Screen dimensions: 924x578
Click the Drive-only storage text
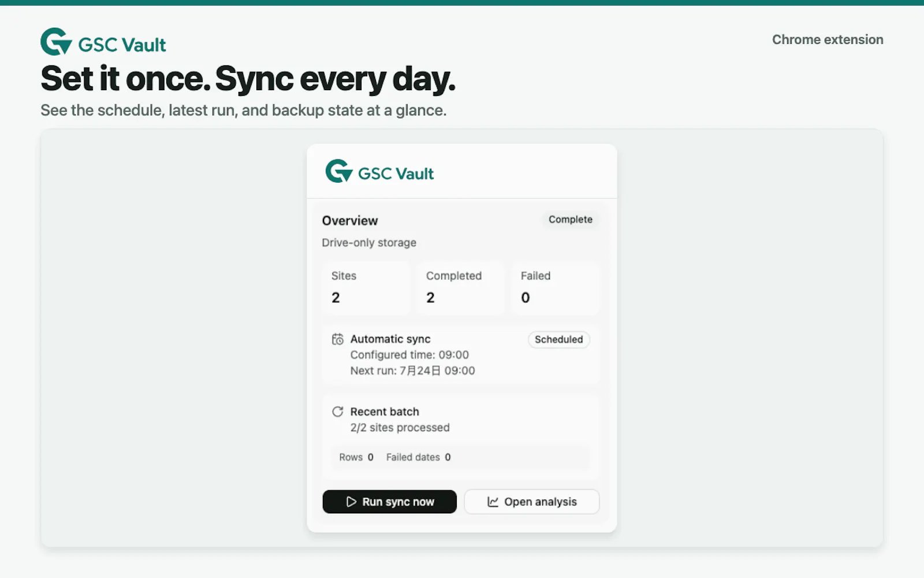369,243
